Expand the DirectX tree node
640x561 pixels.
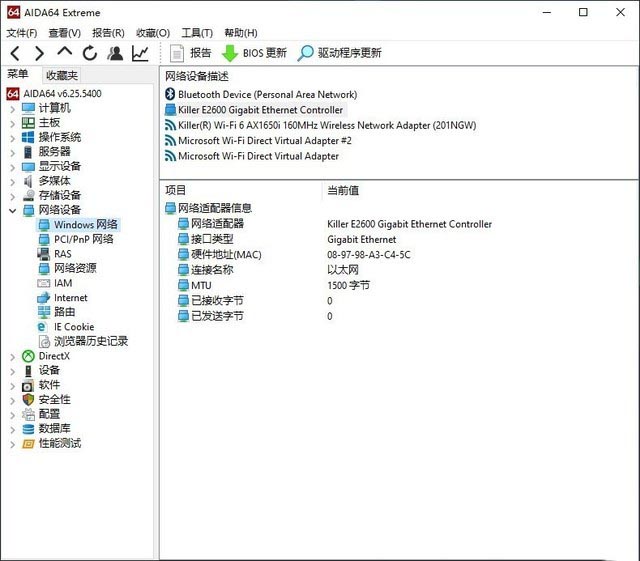[x=13, y=357]
